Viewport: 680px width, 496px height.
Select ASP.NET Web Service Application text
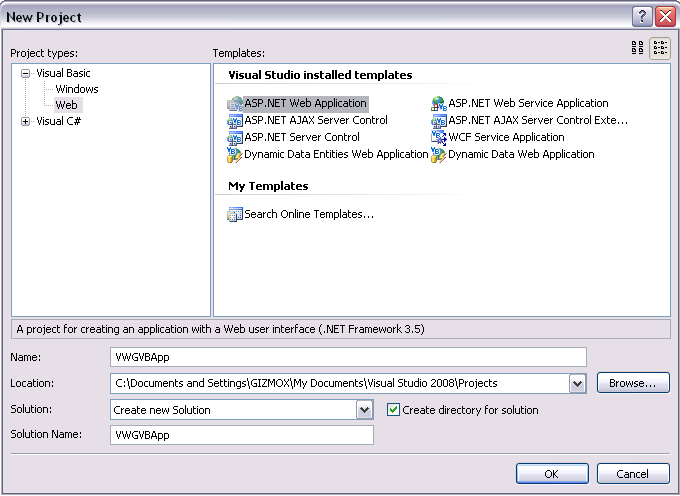tap(528, 104)
